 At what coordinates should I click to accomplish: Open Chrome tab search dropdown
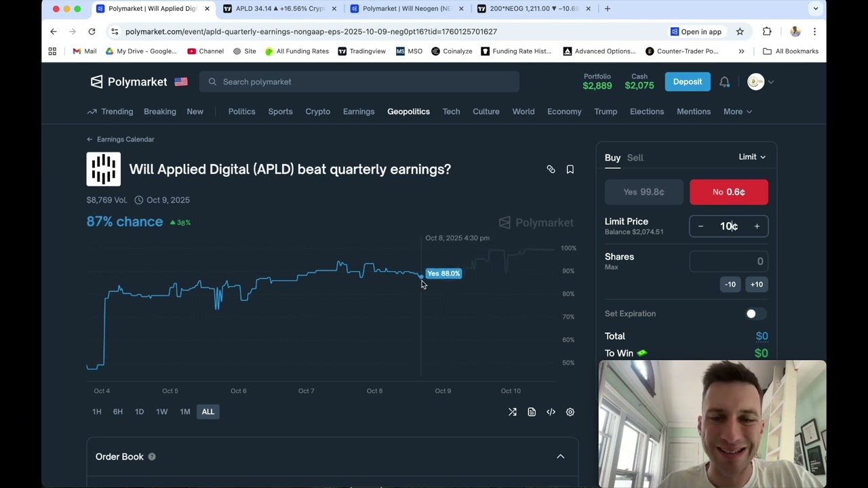(x=815, y=9)
